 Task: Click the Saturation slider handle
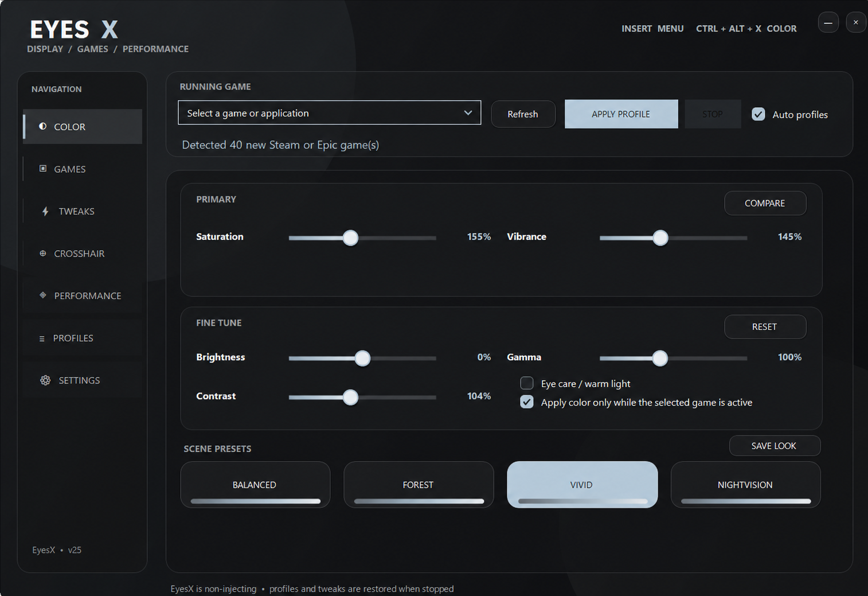(350, 237)
